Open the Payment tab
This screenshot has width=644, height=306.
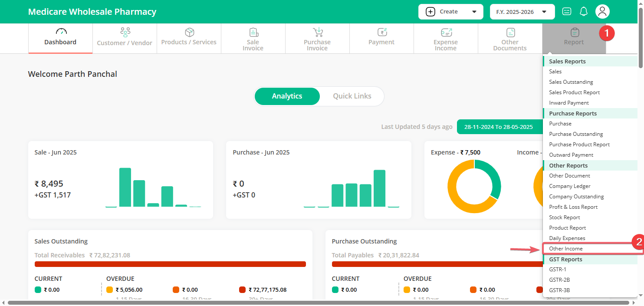point(381,38)
